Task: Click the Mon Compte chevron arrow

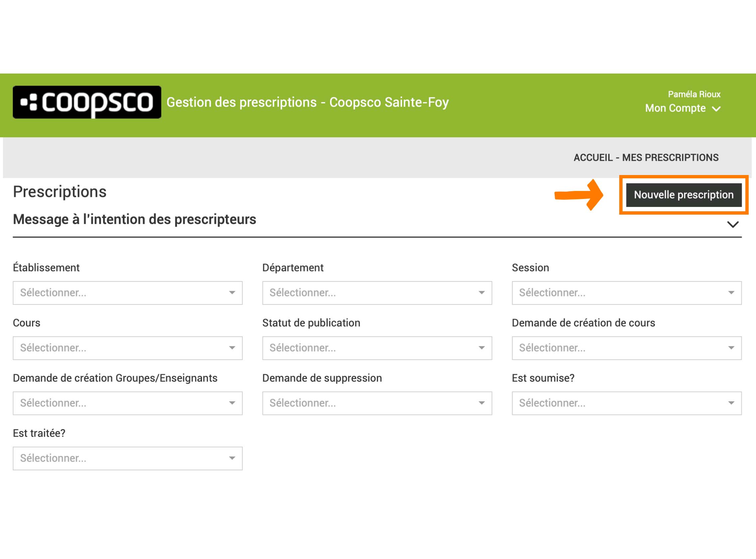Action: click(x=716, y=109)
